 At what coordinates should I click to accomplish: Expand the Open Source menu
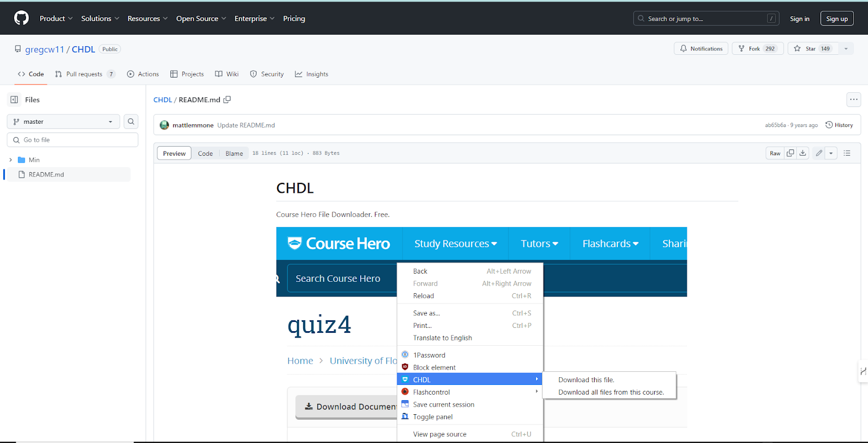click(201, 18)
